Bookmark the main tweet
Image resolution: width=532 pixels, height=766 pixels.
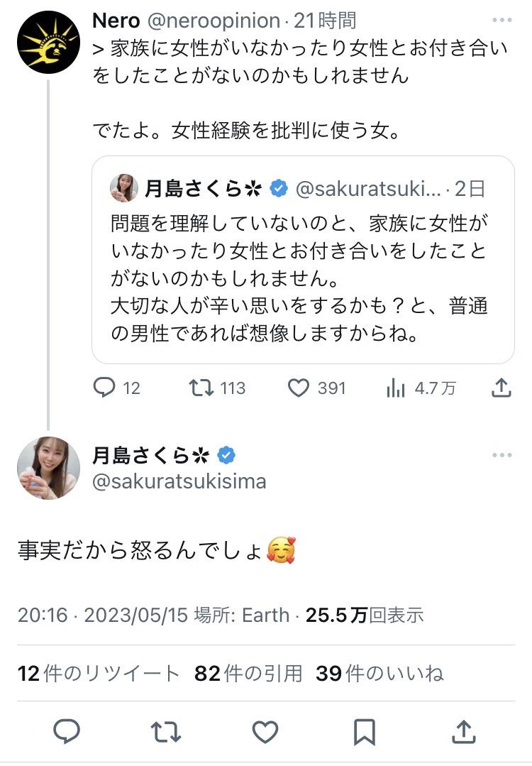click(365, 731)
